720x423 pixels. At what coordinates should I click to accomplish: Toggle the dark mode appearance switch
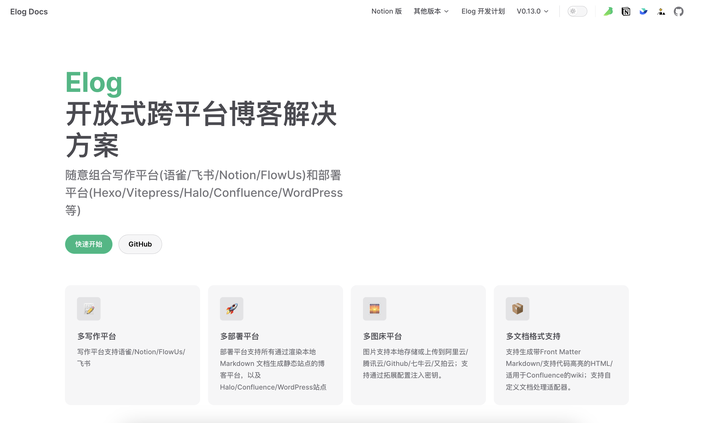click(577, 11)
